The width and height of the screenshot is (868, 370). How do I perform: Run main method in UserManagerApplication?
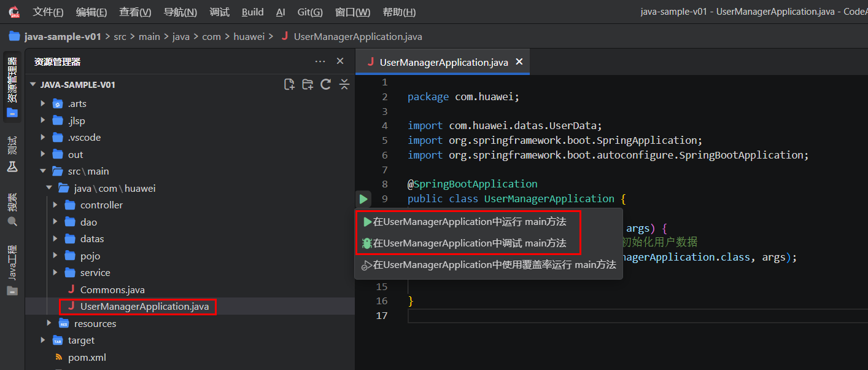pyautogui.click(x=469, y=222)
